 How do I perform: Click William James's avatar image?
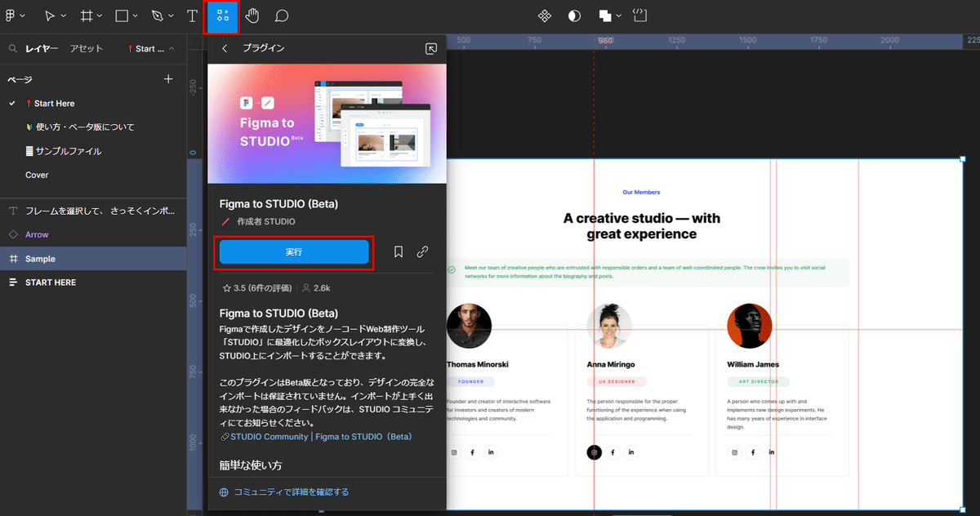[x=750, y=327]
